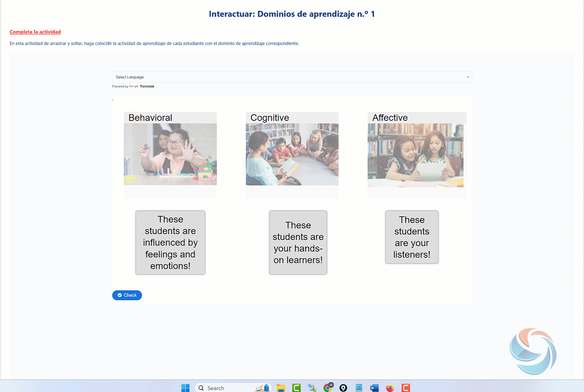
Task: Select the "hands-on learners" answer card
Action: pyautogui.click(x=298, y=242)
